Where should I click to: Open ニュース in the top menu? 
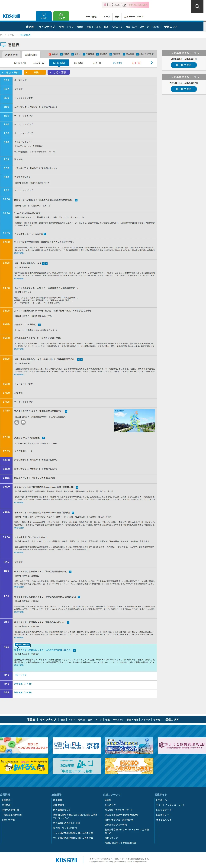coord(106,16)
